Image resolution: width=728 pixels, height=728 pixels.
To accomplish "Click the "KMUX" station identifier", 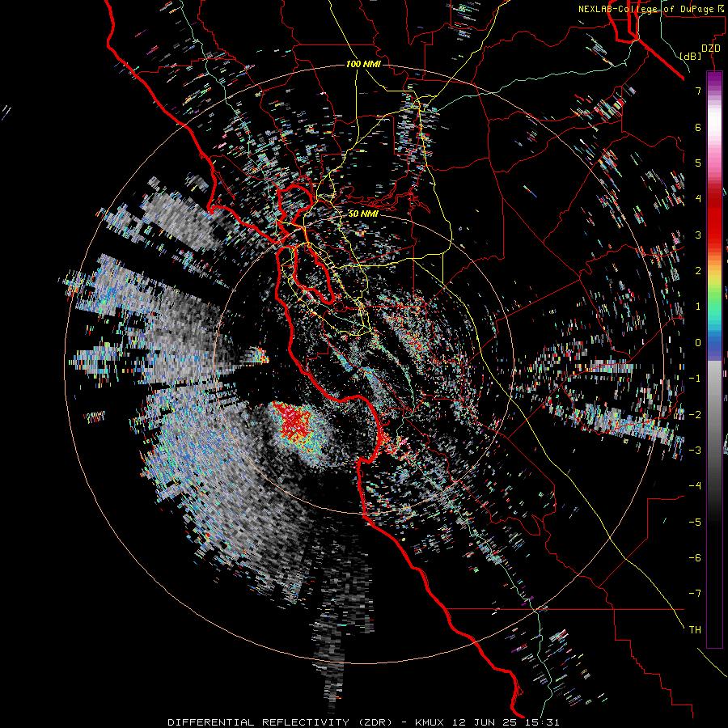I will [x=430, y=722].
